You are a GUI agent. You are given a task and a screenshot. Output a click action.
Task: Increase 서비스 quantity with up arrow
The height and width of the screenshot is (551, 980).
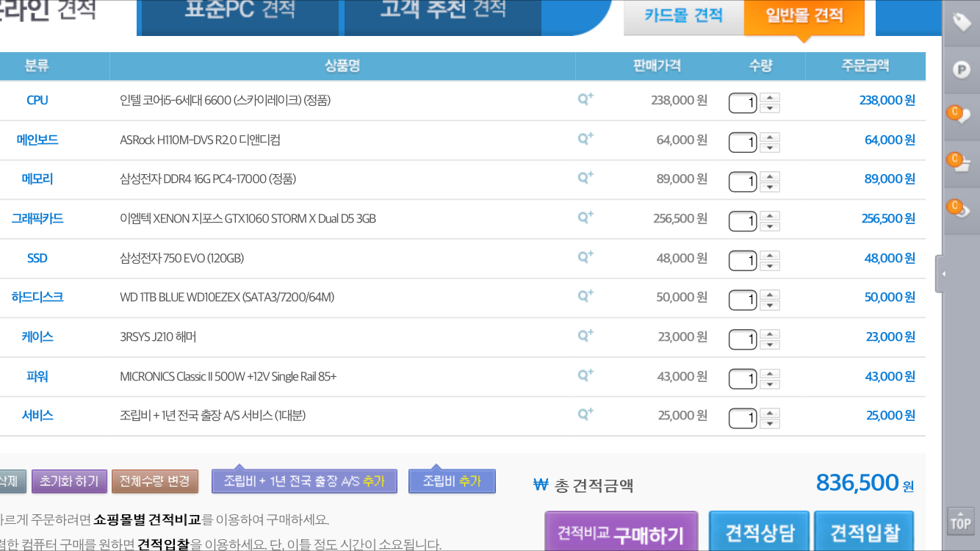pyautogui.click(x=770, y=413)
